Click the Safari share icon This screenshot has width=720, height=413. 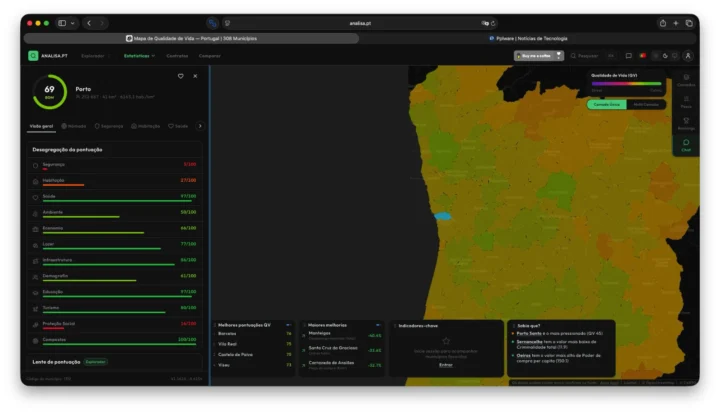coord(663,23)
